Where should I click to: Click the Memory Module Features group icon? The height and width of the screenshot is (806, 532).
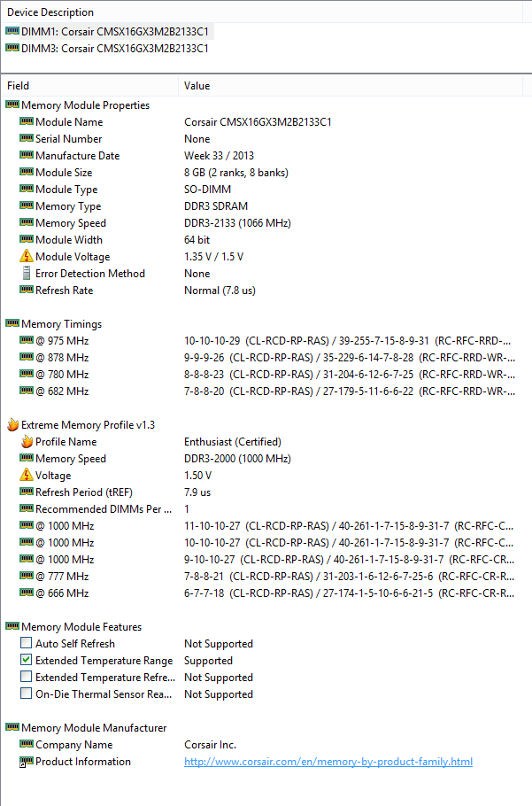pos(12,626)
